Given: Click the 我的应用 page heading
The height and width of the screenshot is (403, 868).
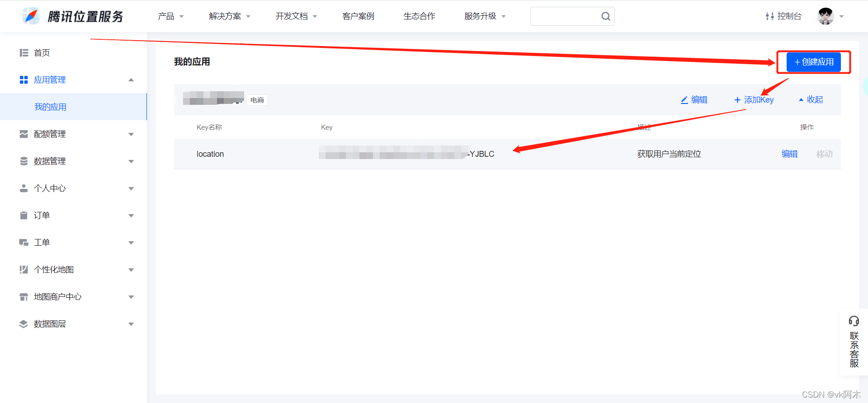Looking at the screenshot, I should tap(192, 62).
